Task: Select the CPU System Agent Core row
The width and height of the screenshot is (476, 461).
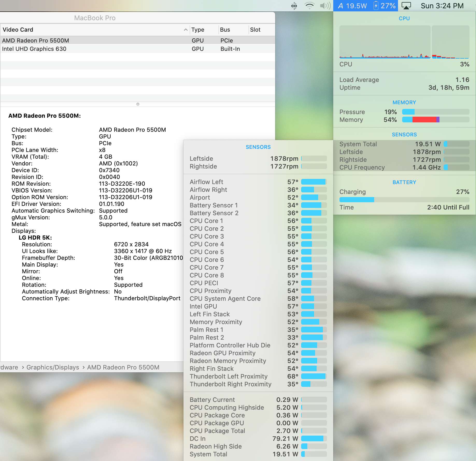Action: point(258,298)
